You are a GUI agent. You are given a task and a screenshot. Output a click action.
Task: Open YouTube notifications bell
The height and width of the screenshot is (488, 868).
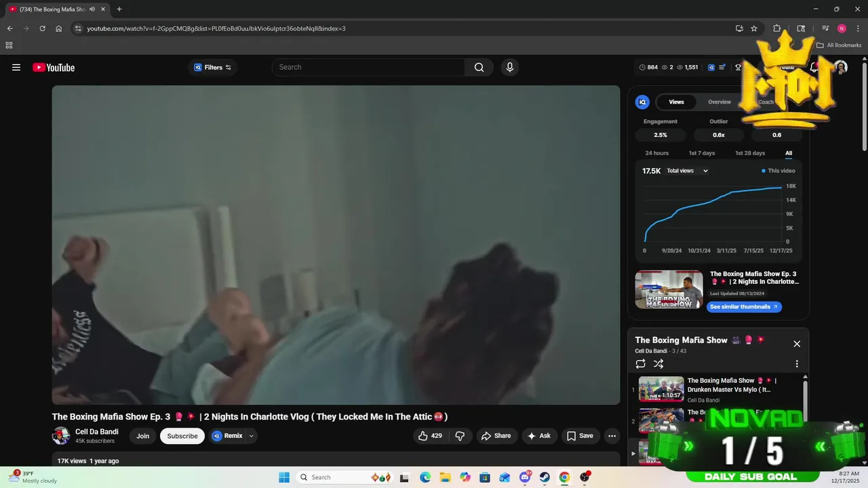tap(814, 67)
